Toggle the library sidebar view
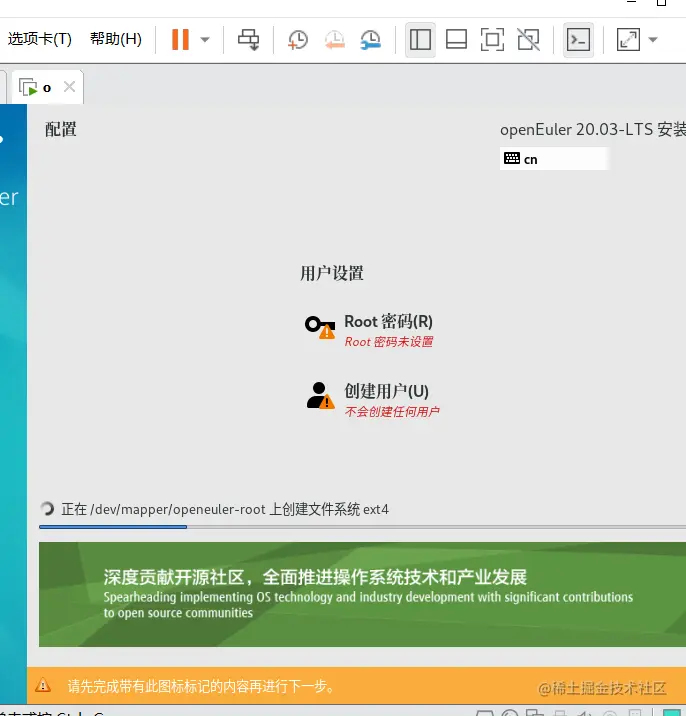 point(420,40)
